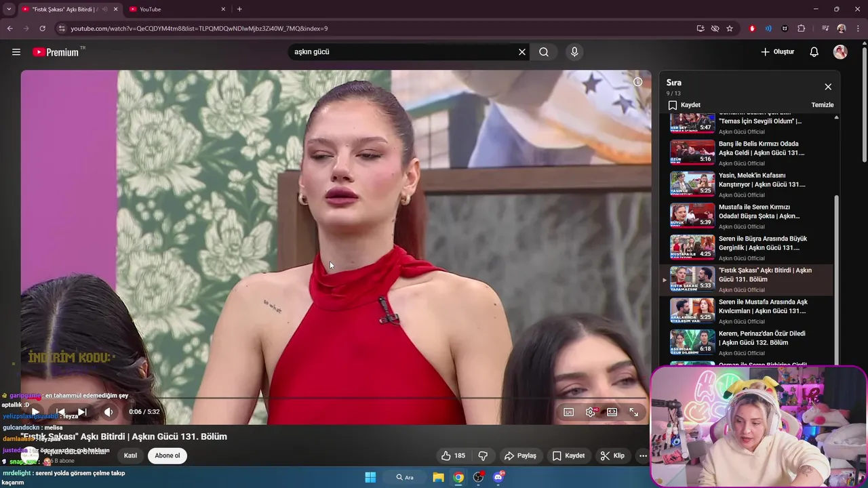Close the Sıra queue panel
Viewport: 868px width, 488px height.
coord(828,87)
